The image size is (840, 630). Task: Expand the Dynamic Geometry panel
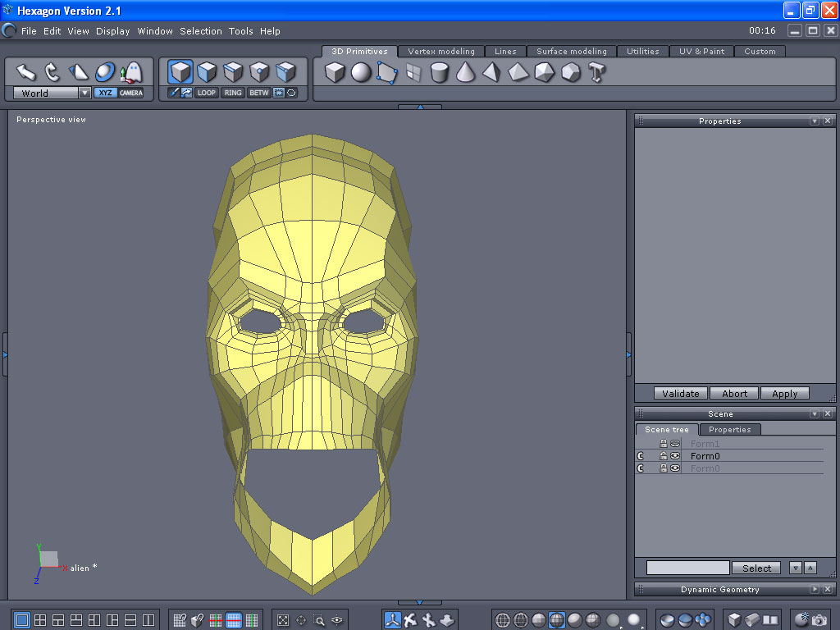[x=814, y=590]
